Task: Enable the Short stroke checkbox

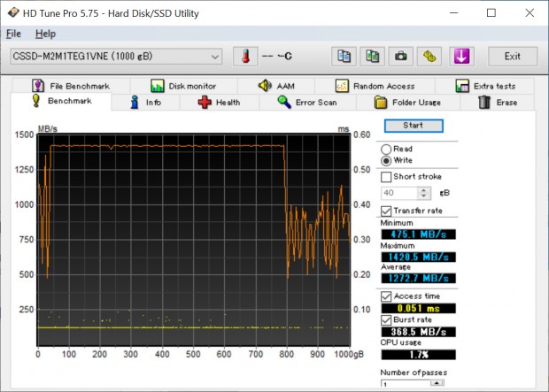Action: (386, 176)
